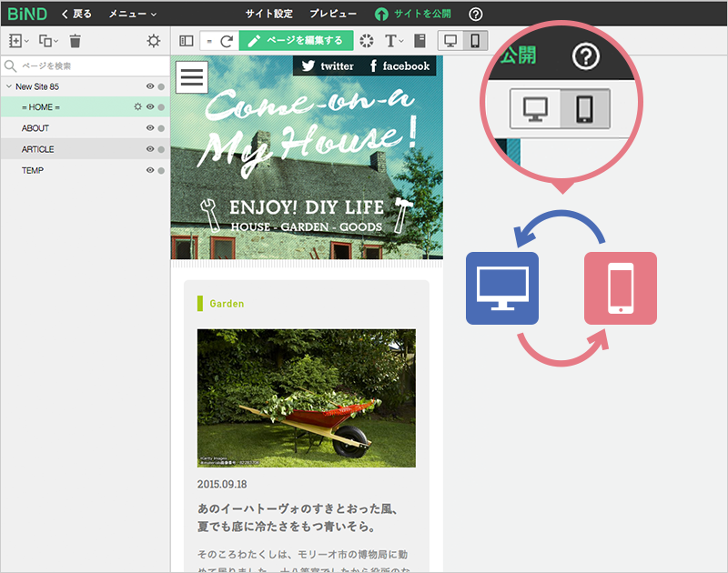Open page settings gear in the sidebar toolbar
728x573 pixels.
154,41
